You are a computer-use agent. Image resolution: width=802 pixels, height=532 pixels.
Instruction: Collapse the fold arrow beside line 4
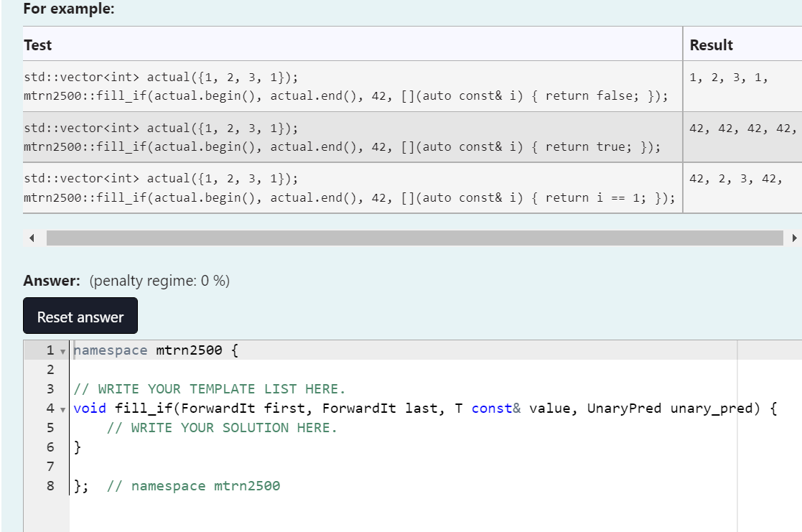(61, 409)
